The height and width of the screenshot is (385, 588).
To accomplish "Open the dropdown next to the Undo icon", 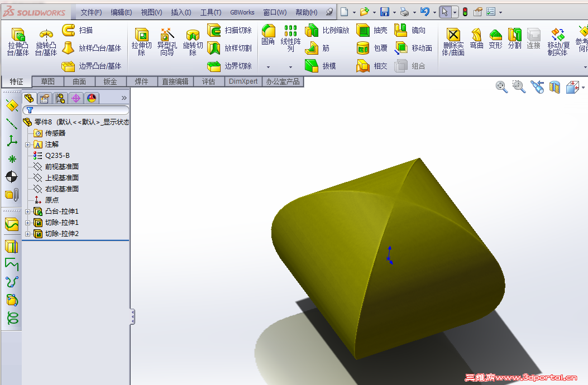I will coord(434,12).
